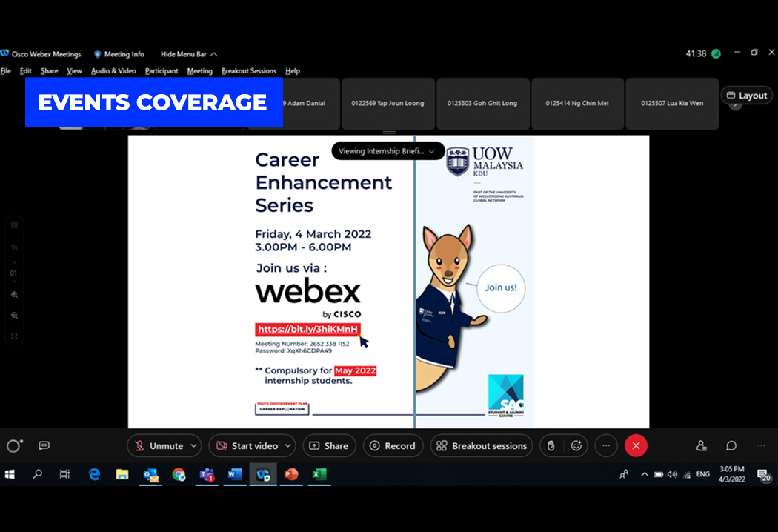The height and width of the screenshot is (532, 778).
Task: Click the thumbnail view icon in side toolbar
Action: (14, 225)
